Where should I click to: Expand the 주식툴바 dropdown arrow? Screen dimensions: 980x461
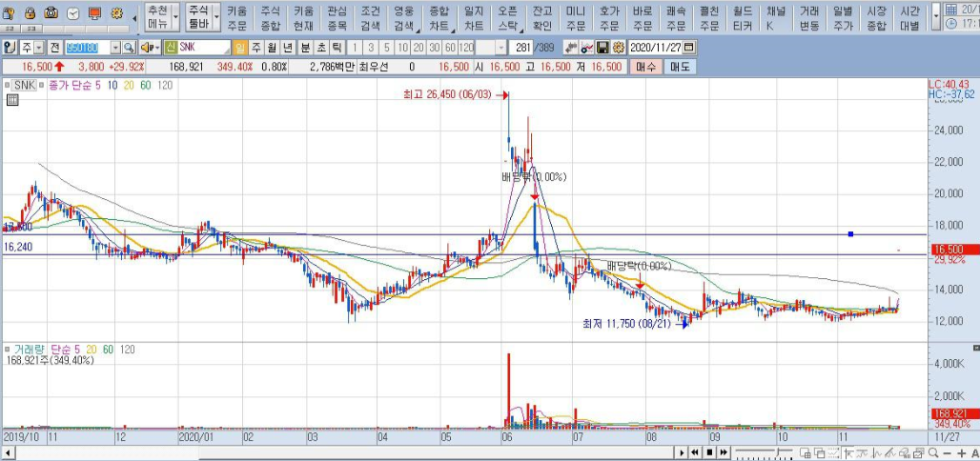(216, 17)
